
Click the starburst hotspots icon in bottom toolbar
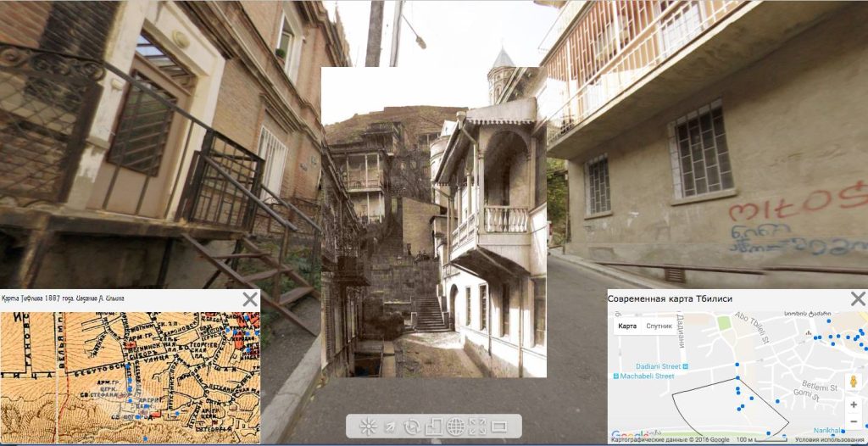coord(368,426)
